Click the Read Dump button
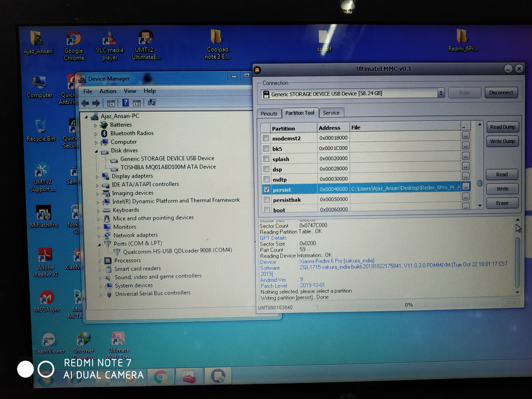This screenshot has height=399, width=532. 503,127
